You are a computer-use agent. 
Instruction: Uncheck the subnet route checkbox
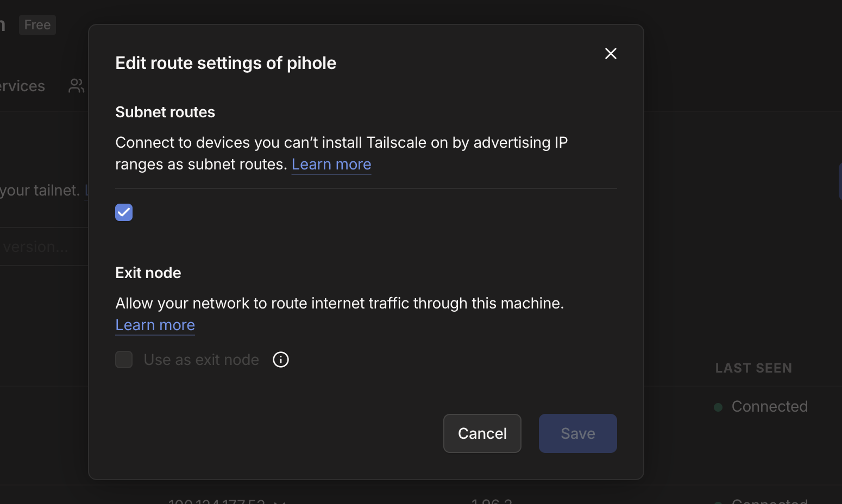[124, 212]
